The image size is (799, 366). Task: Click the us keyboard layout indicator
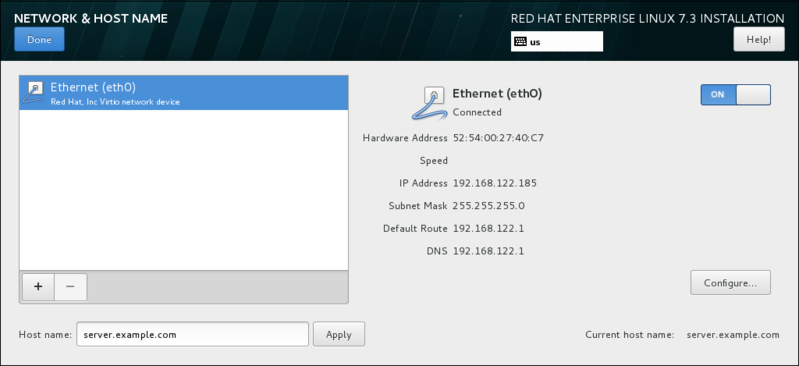click(557, 42)
